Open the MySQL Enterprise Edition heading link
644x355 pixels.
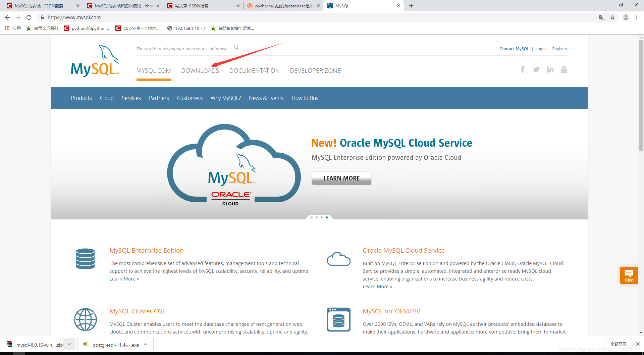(x=147, y=251)
